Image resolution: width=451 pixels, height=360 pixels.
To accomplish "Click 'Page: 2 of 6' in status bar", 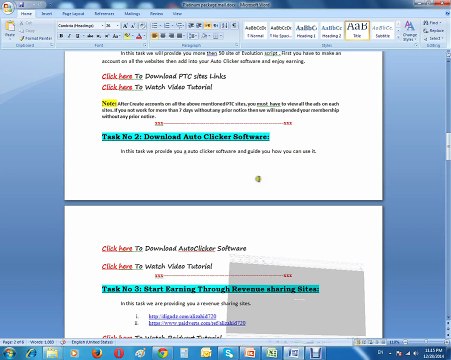I will pyautogui.click(x=13, y=342).
